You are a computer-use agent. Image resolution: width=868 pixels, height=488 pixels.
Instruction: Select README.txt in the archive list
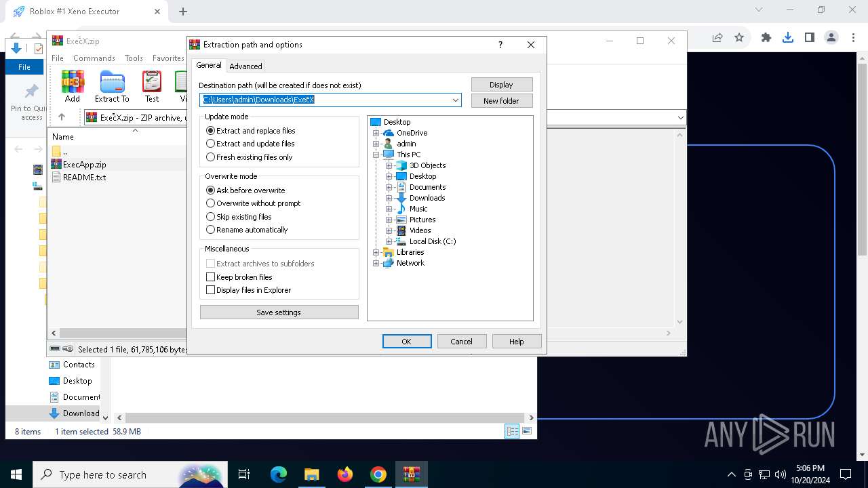(84, 178)
